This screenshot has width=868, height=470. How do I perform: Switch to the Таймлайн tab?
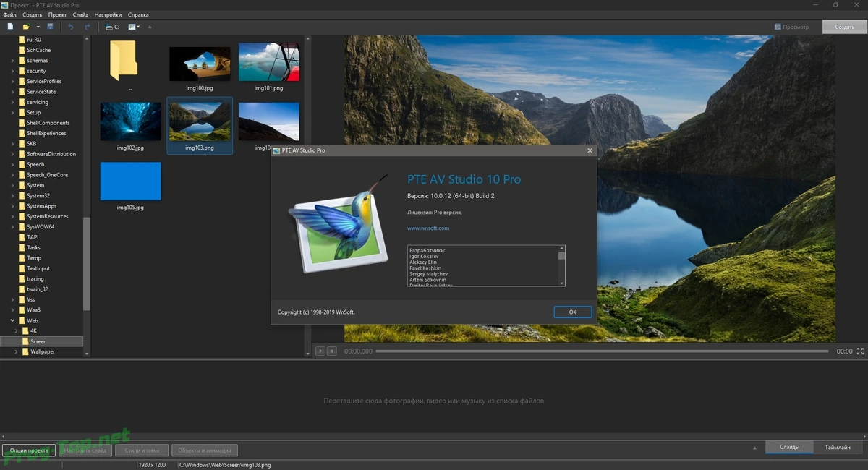click(x=838, y=447)
